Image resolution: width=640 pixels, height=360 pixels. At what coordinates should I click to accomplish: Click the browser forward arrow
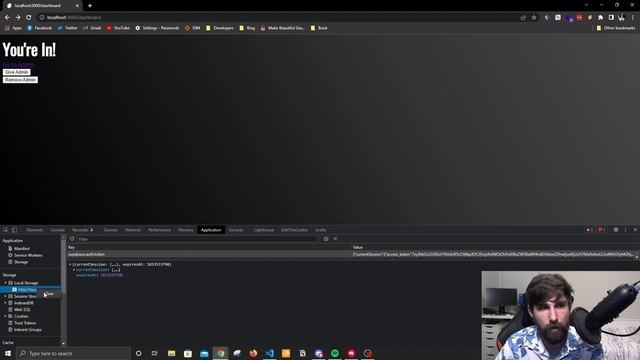[18, 18]
